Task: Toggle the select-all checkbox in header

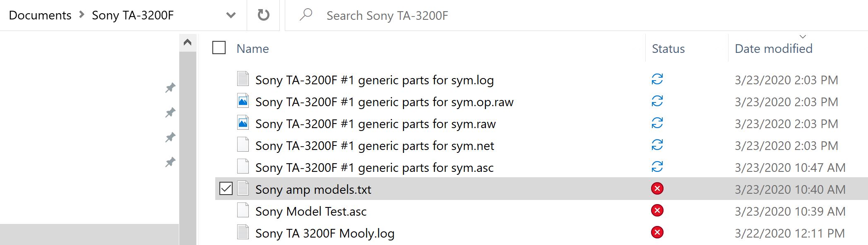Action: click(x=219, y=48)
